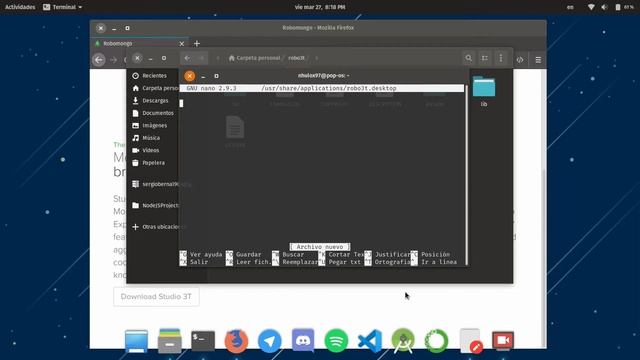Click the nano Archivo nuevo status message
This screenshot has height=360, width=640.
(320, 247)
